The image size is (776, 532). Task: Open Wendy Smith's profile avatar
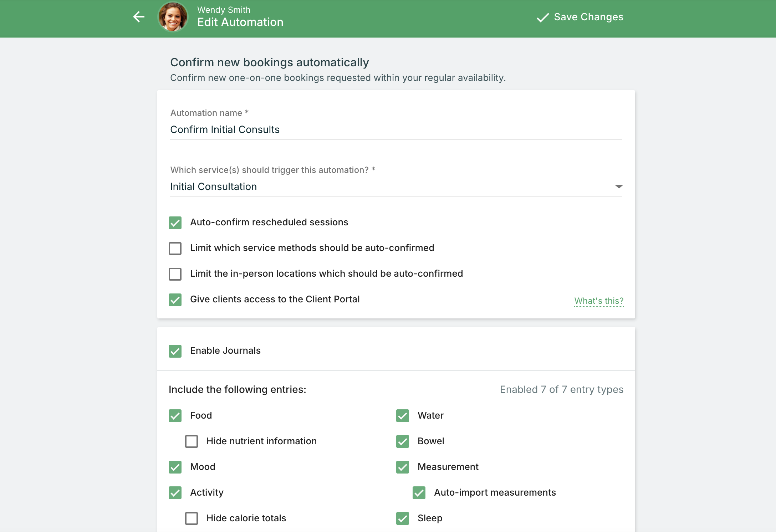click(x=173, y=17)
